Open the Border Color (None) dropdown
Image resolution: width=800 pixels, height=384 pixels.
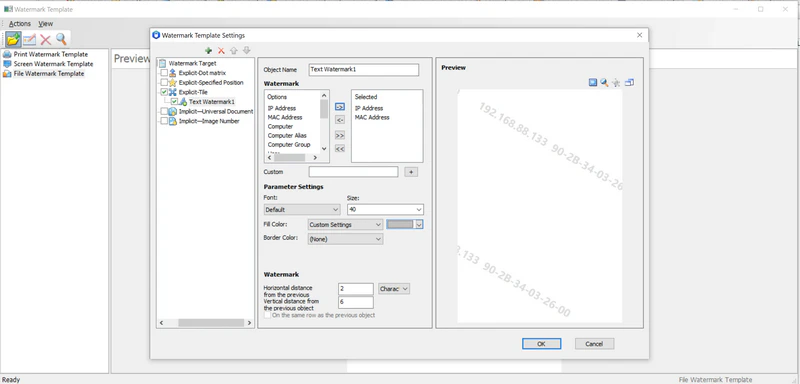click(345, 239)
